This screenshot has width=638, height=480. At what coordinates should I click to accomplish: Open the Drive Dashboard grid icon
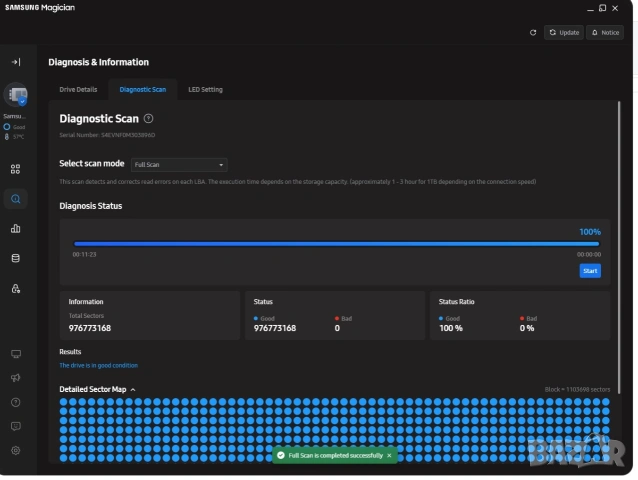pyautogui.click(x=15, y=169)
